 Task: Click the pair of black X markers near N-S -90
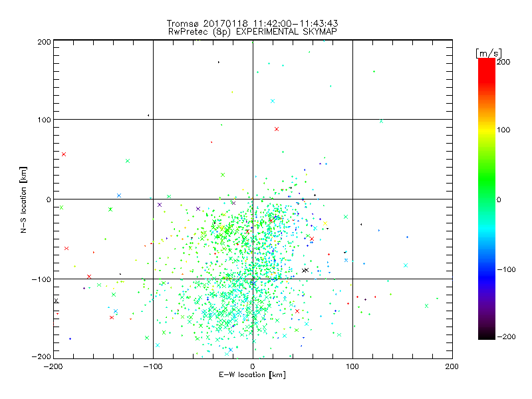click(305, 270)
